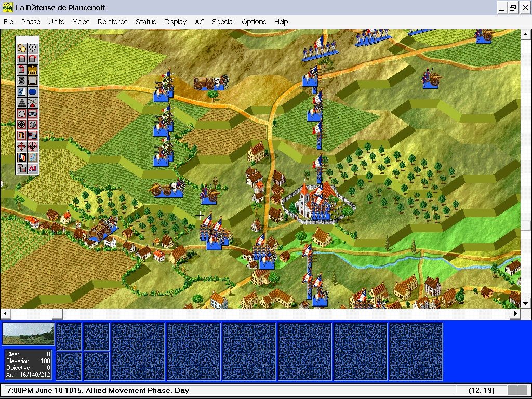
Task: Click the vertical scrollbar down arrow
Action: (x=526, y=303)
